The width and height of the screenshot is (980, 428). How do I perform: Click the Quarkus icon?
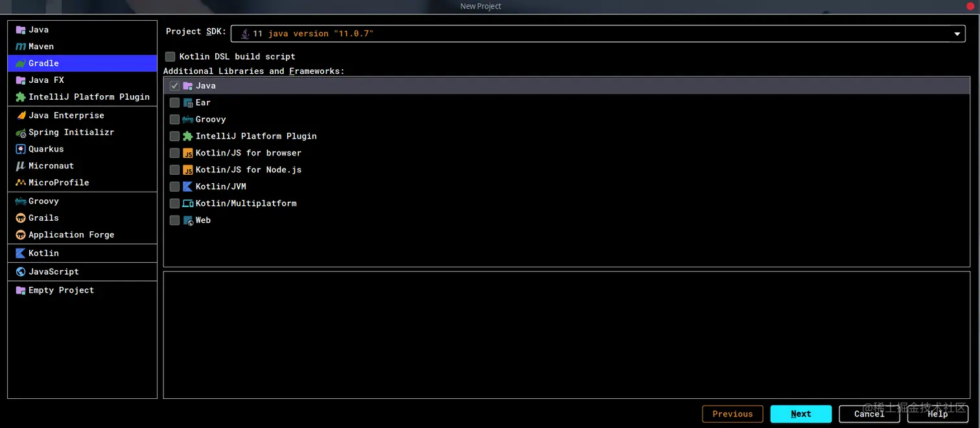click(x=21, y=149)
